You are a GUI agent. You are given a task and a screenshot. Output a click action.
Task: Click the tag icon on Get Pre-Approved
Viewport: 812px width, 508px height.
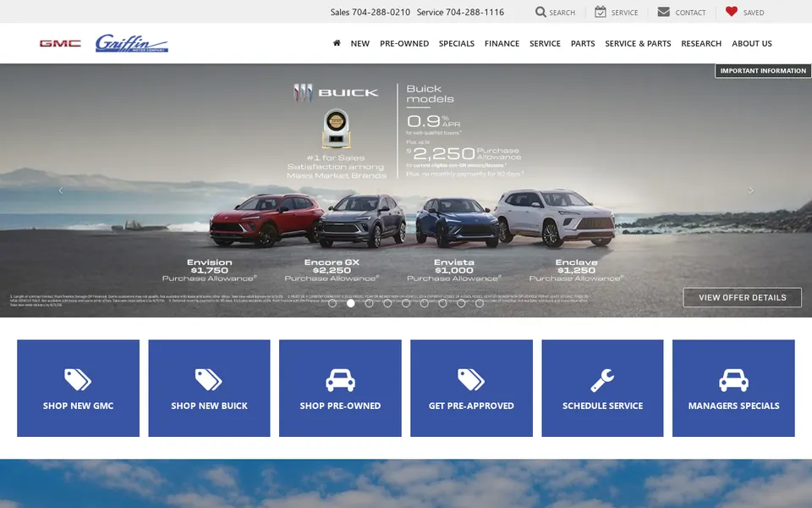[x=471, y=379]
